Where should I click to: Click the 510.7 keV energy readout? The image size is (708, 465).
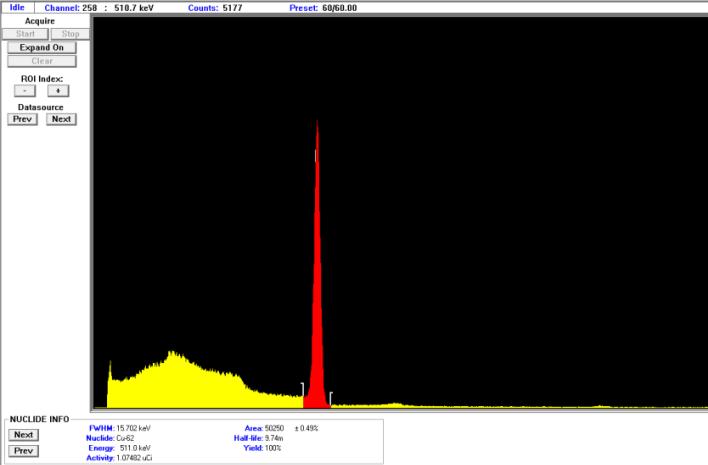point(134,8)
